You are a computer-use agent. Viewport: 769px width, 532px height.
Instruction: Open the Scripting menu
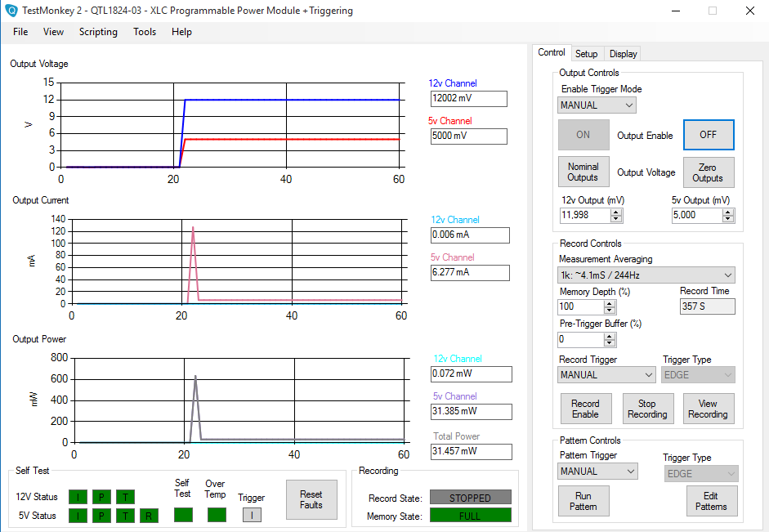pos(98,32)
